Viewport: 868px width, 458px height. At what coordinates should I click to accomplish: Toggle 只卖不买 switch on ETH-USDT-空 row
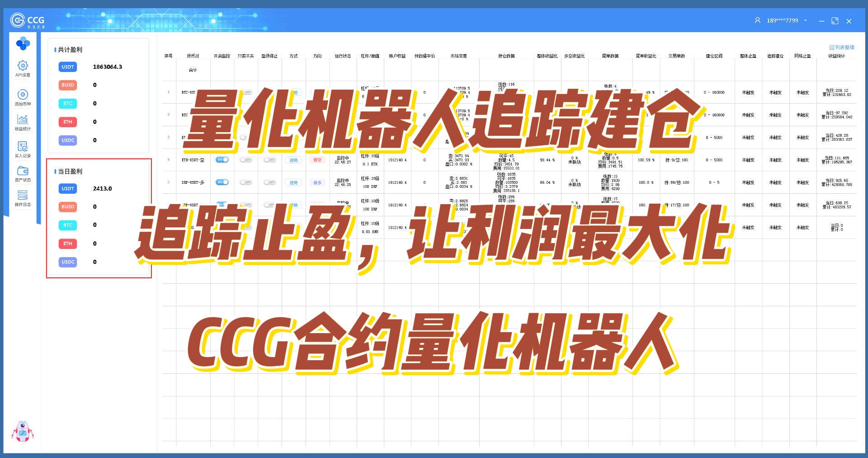coord(245,160)
